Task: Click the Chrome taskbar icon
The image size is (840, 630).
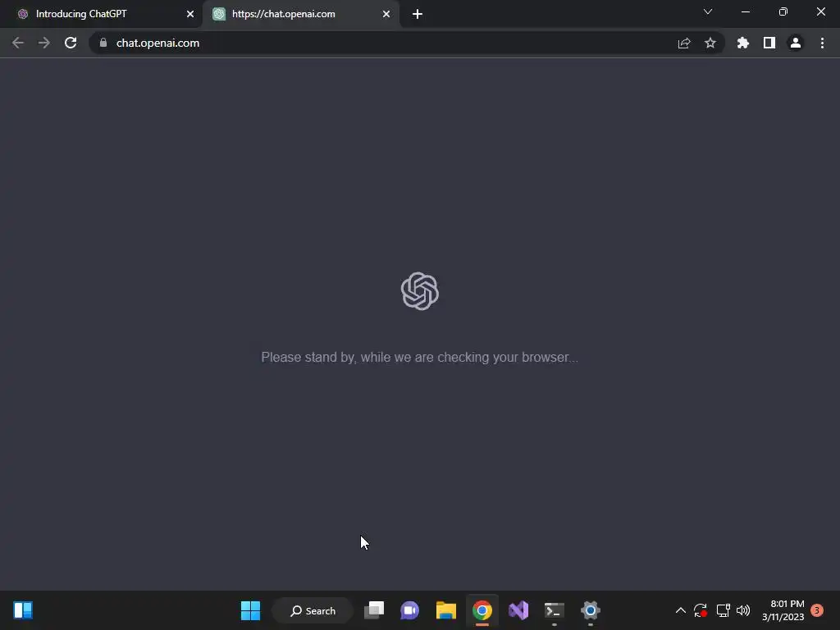Action: click(x=482, y=610)
